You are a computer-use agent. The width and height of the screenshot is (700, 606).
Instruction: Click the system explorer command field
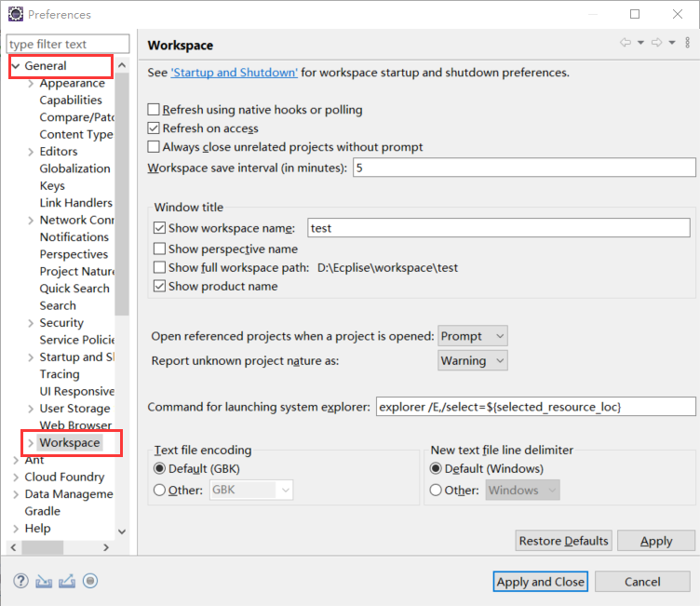536,407
